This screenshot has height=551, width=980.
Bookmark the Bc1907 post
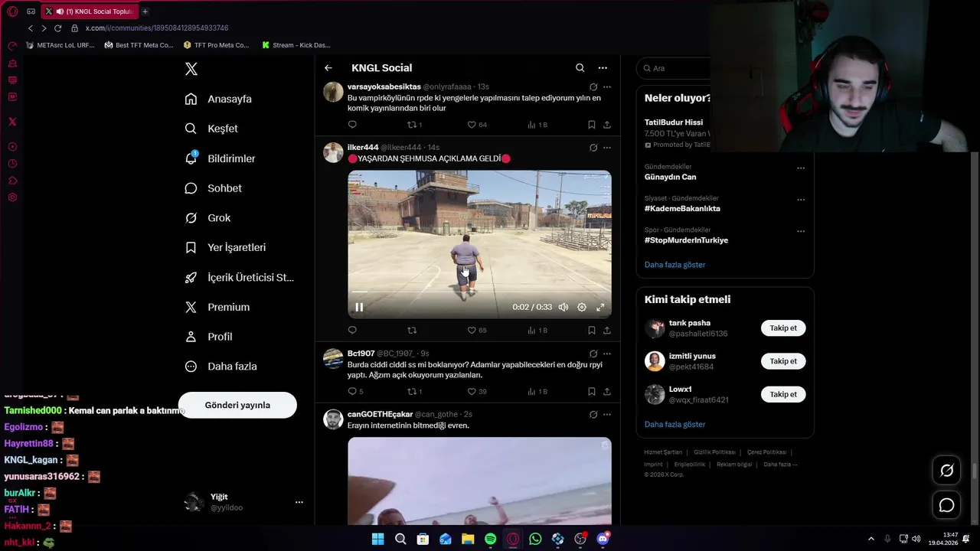[592, 391]
